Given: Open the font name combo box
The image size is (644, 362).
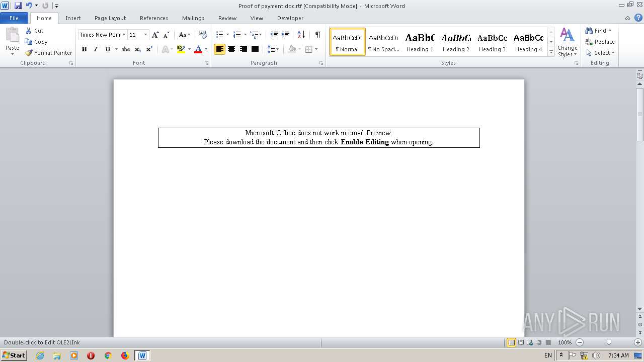Looking at the screenshot, I should tap(103, 35).
